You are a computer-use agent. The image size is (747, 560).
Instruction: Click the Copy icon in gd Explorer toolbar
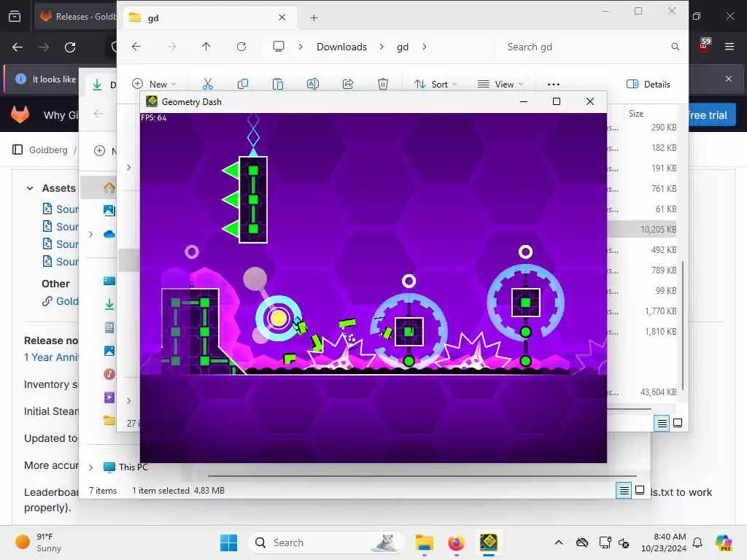click(x=242, y=85)
